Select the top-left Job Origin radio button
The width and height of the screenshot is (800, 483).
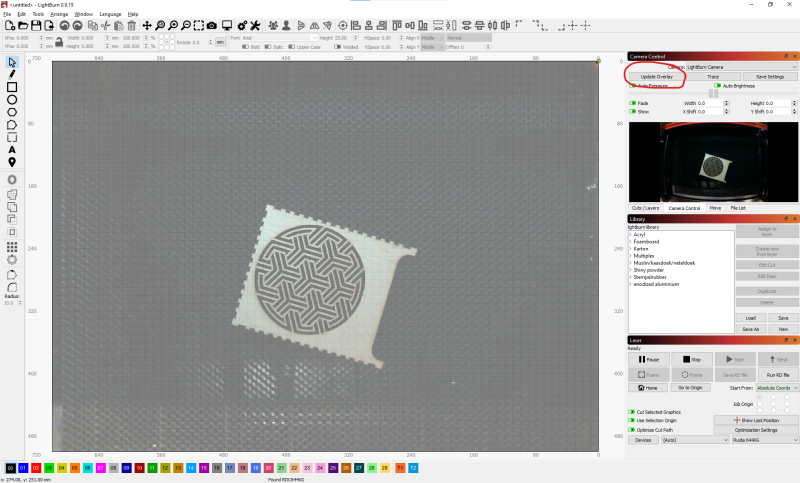point(760,397)
